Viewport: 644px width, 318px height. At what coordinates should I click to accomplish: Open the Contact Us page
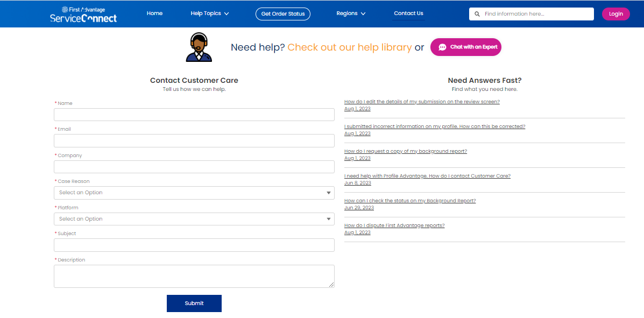[408, 13]
